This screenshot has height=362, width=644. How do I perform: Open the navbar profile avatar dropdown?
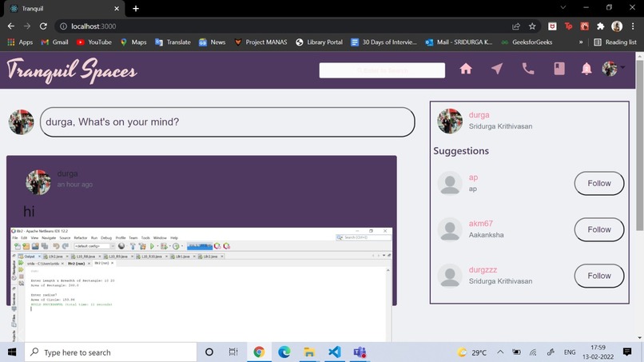pyautogui.click(x=613, y=69)
